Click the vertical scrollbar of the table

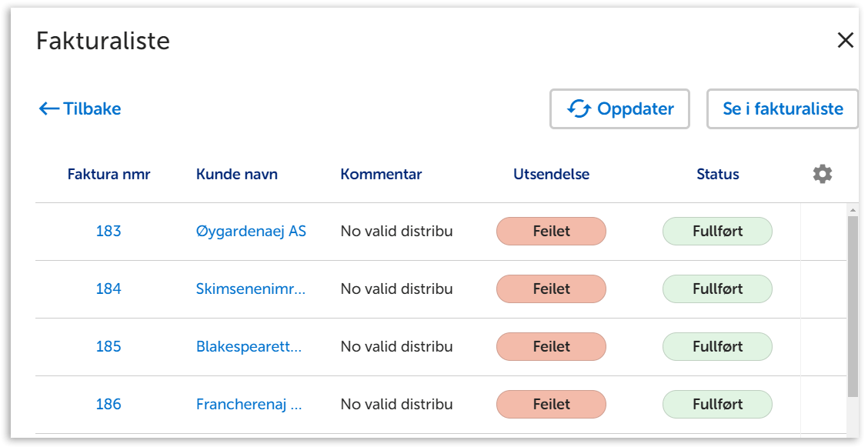853,308
